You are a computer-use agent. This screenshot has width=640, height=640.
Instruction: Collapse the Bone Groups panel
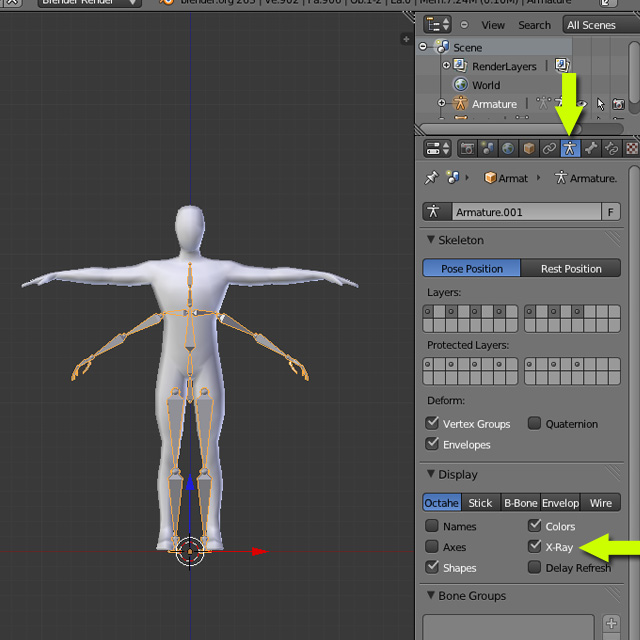430,595
